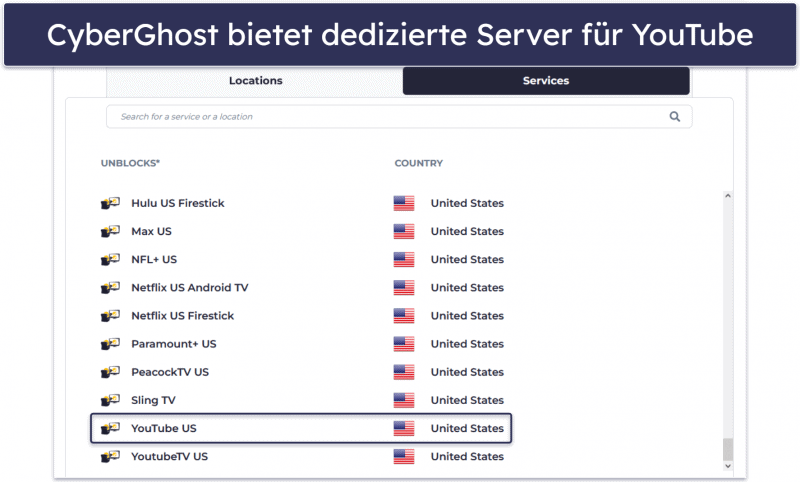
Task: Select the YoutubeTV US streaming icon
Action: coord(110,456)
